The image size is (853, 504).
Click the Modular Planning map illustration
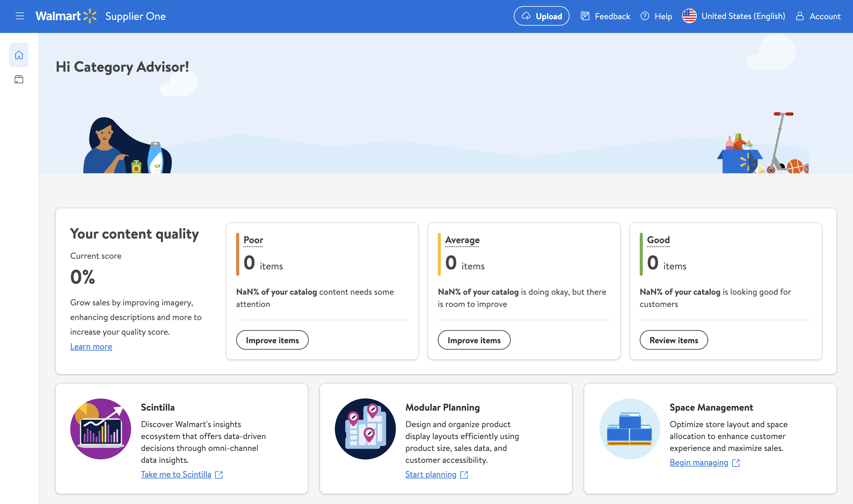click(365, 429)
